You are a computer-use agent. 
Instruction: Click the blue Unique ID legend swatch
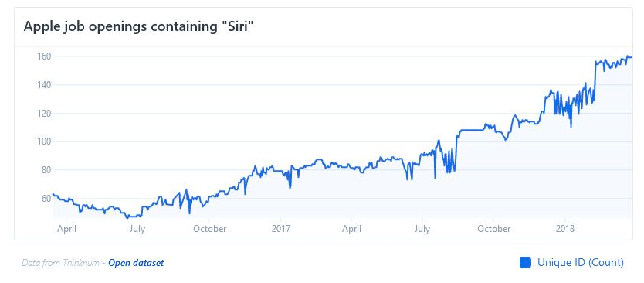tap(525, 262)
